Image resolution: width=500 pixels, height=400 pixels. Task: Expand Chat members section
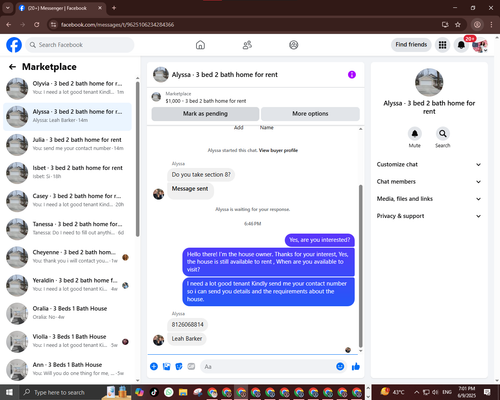point(429,182)
